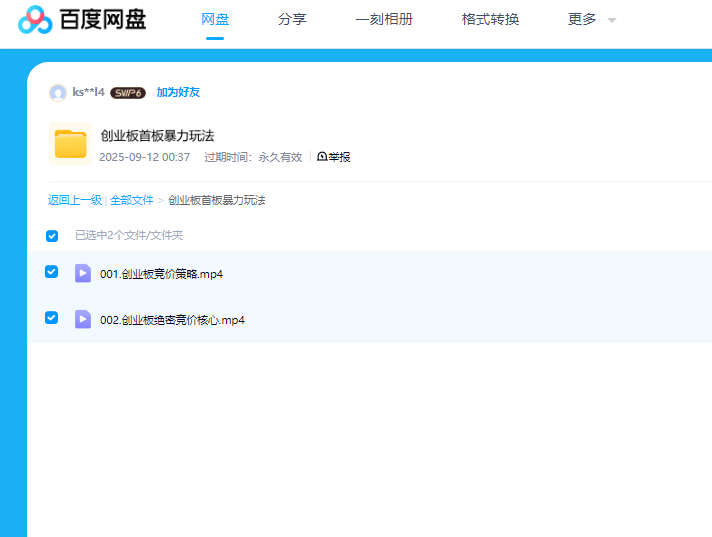Go to the 格式转换 tab
The width and height of the screenshot is (712, 537).
point(490,20)
